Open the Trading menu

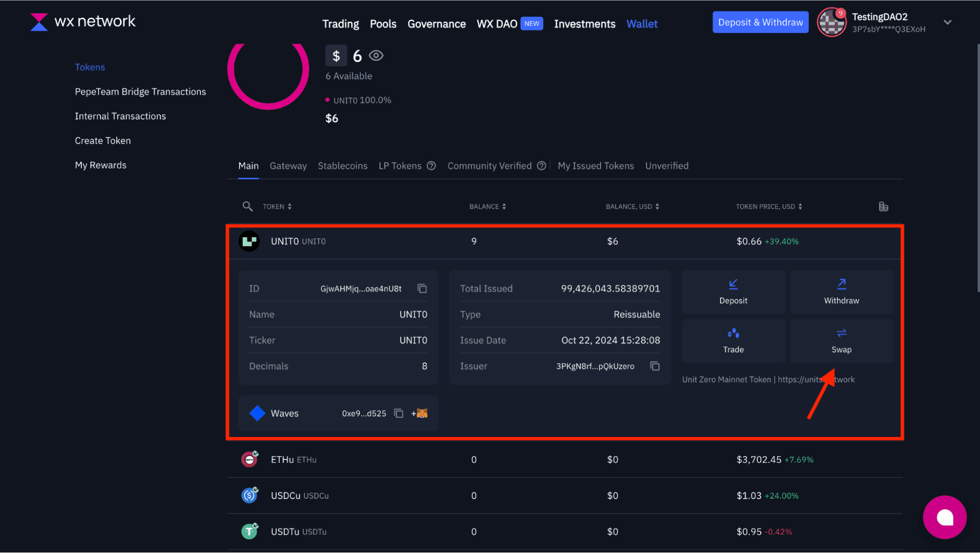340,24
